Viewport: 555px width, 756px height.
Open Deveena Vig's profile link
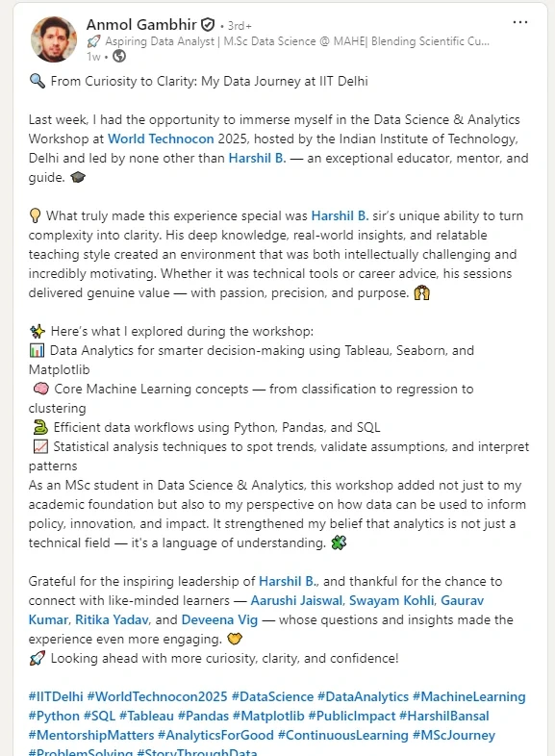pos(219,619)
